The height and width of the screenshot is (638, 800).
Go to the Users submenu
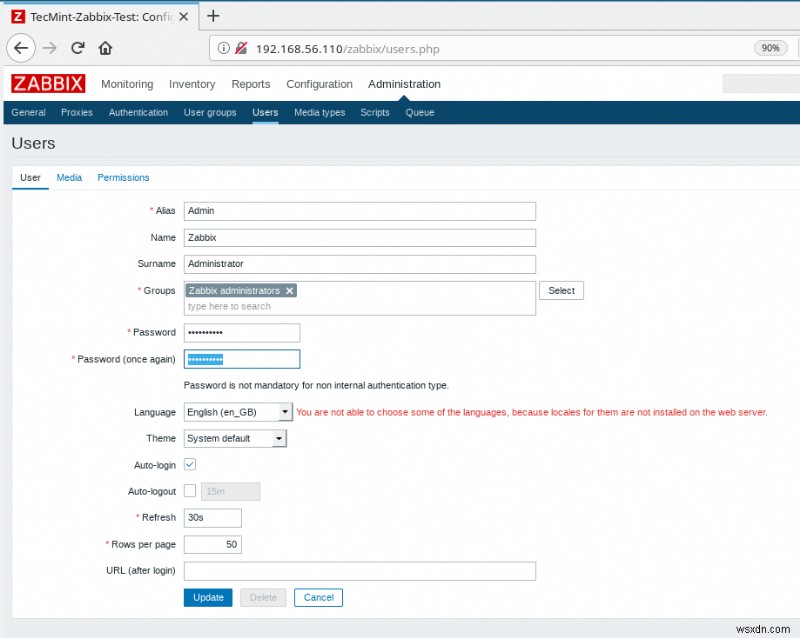click(x=265, y=112)
